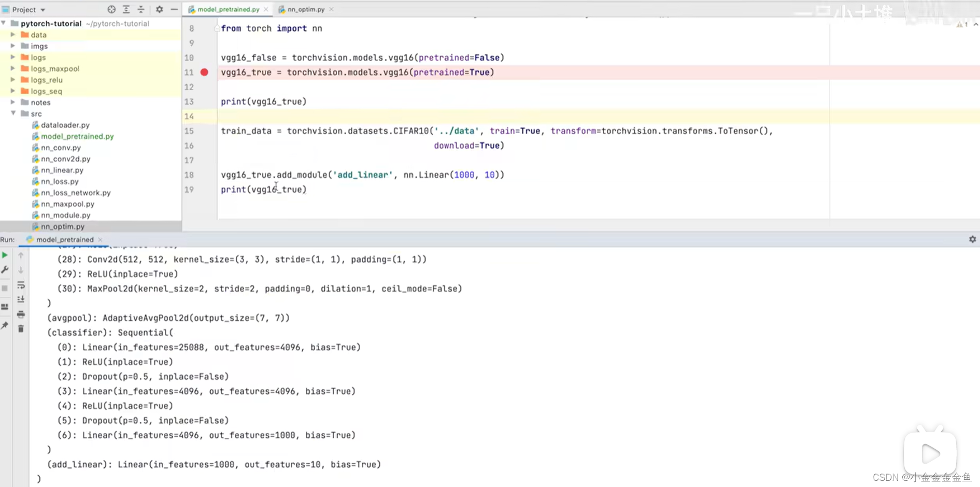Click the inspection warning indicator in editor
The width and height of the screenshot is (980, 487).
tap(962, 24)
